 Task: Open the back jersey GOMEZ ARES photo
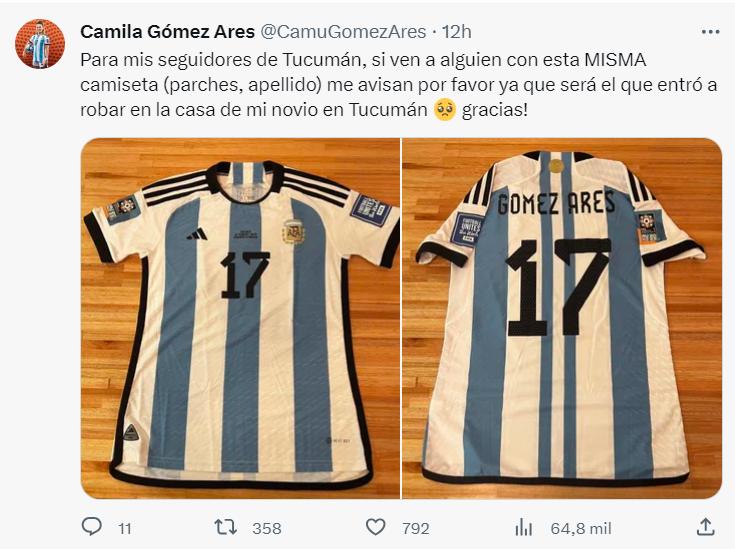tap(562, 318)
